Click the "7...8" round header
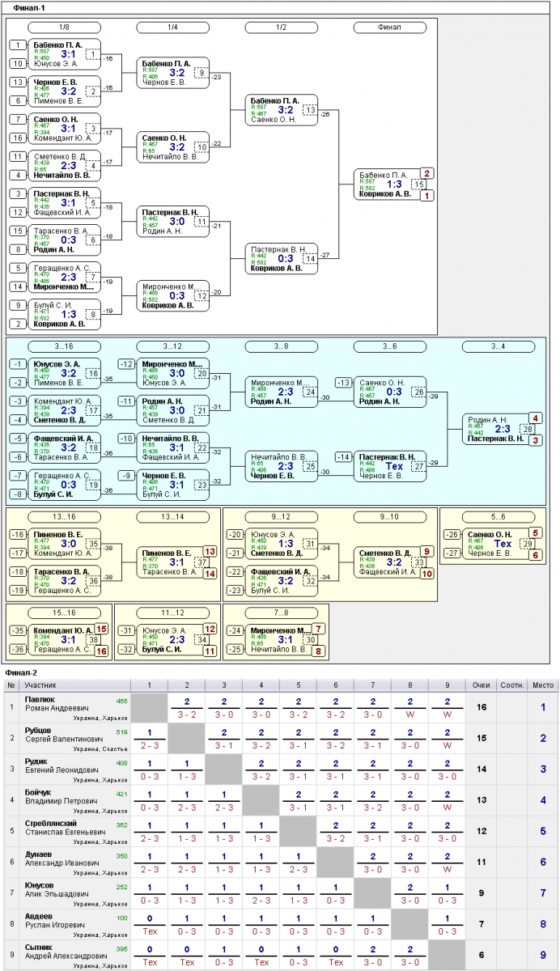560x971 pixels. [x=282, y=613]
